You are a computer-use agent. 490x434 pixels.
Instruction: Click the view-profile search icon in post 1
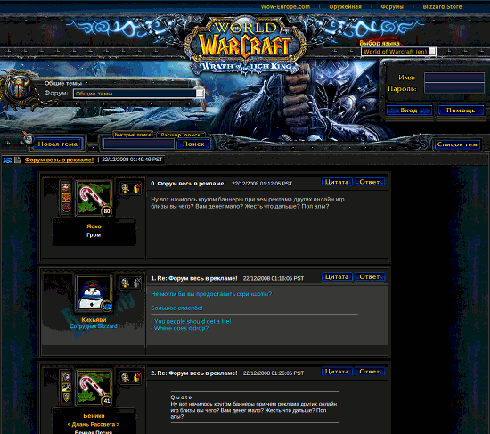125,283
